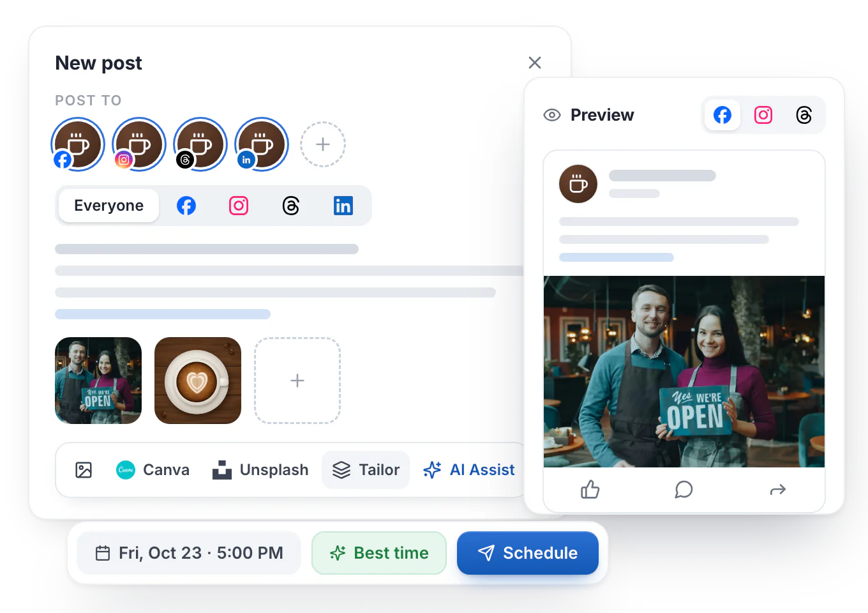The height and width of the screenshot is (613, 868).
Task: Show the Instagram preview
Action: [763, 115]
